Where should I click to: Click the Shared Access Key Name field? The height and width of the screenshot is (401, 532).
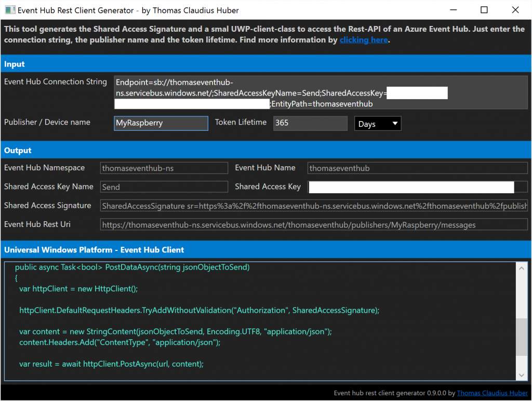point(164,186)
